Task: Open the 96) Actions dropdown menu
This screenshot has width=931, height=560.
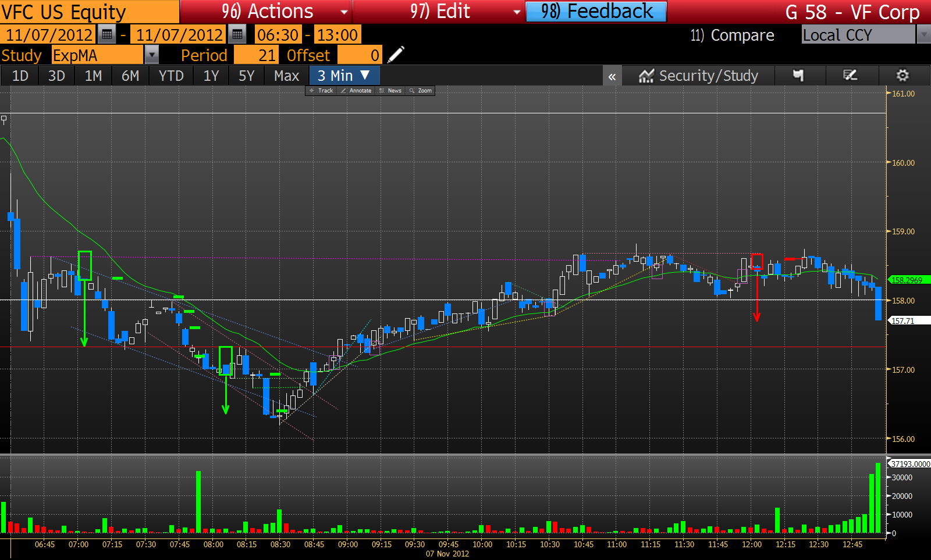Action: 266,12
